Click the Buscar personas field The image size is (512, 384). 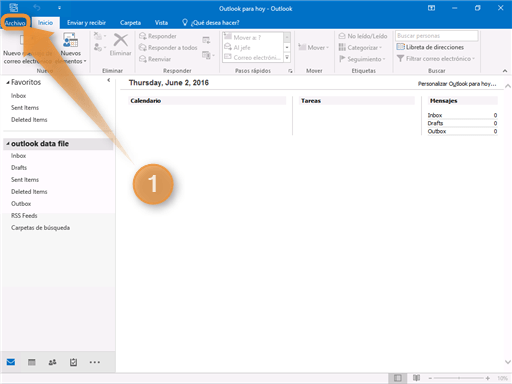437,36
